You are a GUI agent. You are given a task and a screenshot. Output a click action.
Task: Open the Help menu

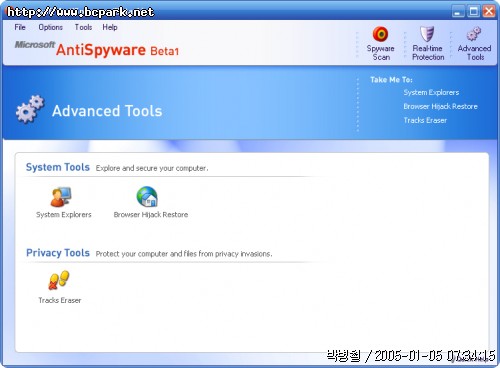click(x=110, y=27)
